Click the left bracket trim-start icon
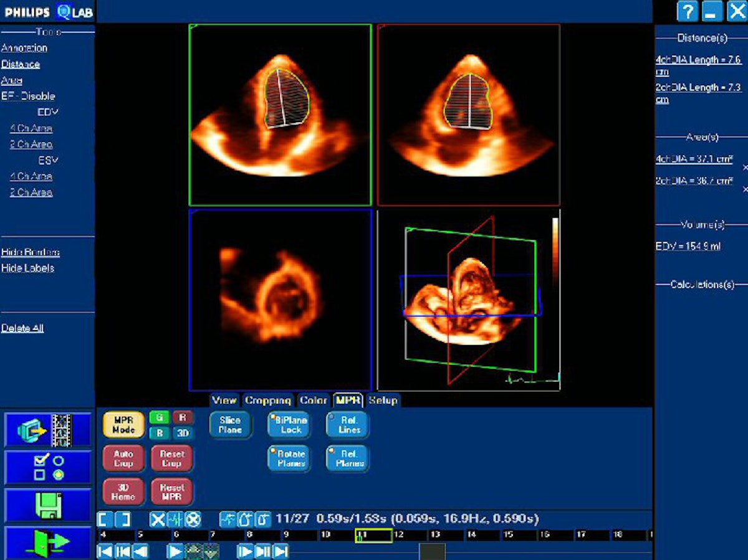The height and width of the screenshot is (560, 748). [x=105, y=519]
